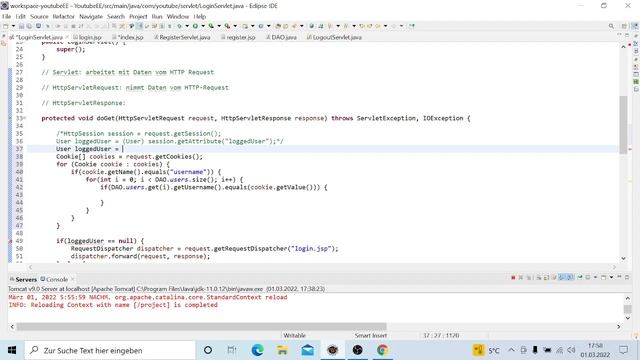640x360 pixels.
Task: Open the External Tools dropdown arrow
Action: (x=235, y=26)
